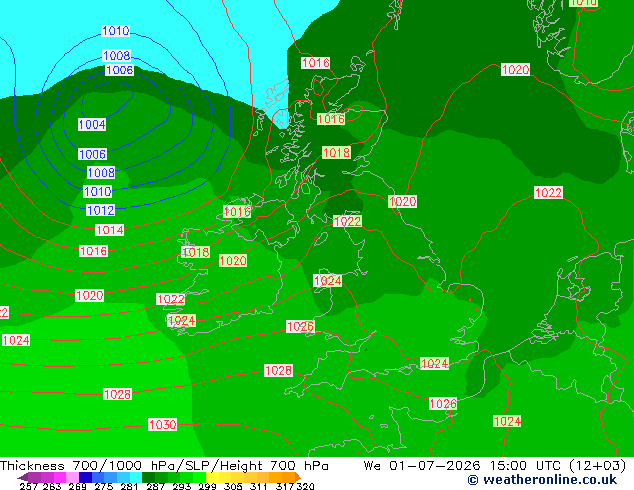The height and width of the screenshot is (490, 634).
Task: Click the dark blue swatch in the legend
Action: coord(85,477)
